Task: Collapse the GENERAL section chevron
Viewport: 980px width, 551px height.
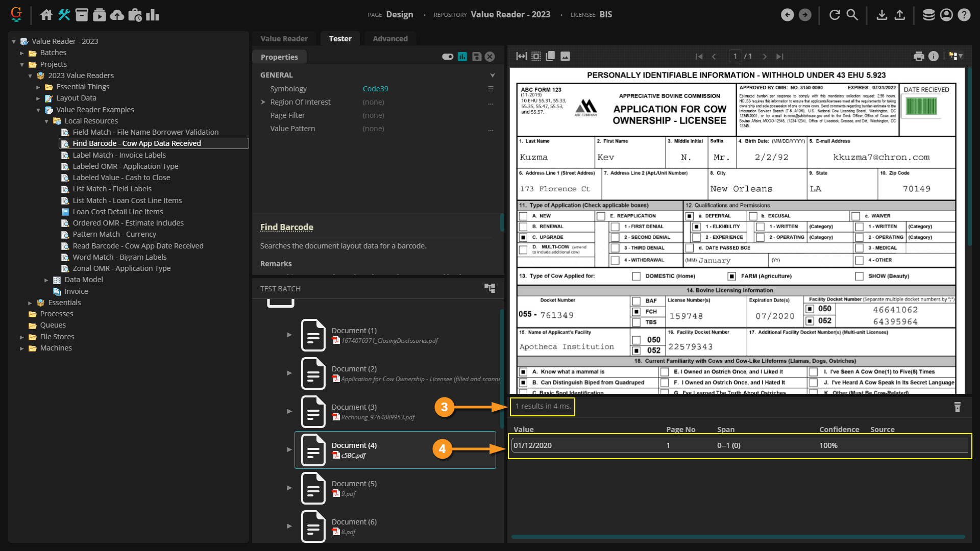Action: (492, 75)
